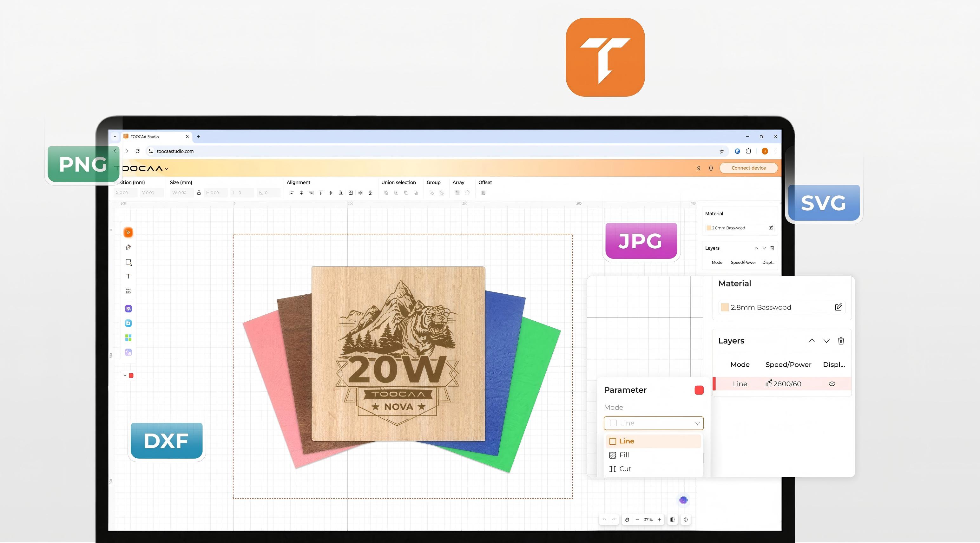The image size is (980, 543).
Task: Click the Connect device button
Action: click(x=748, y=168)
